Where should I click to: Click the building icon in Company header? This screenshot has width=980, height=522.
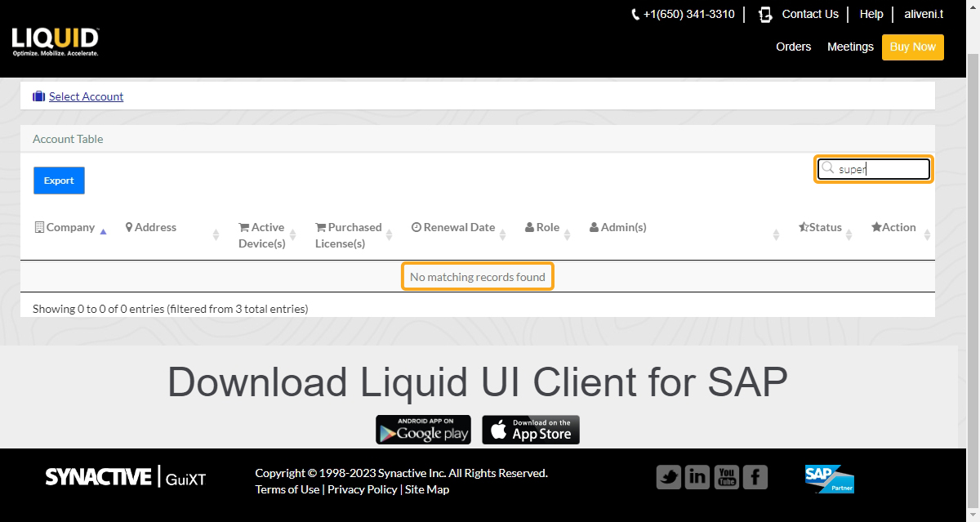pyautogui.click(x=39, y=227)
